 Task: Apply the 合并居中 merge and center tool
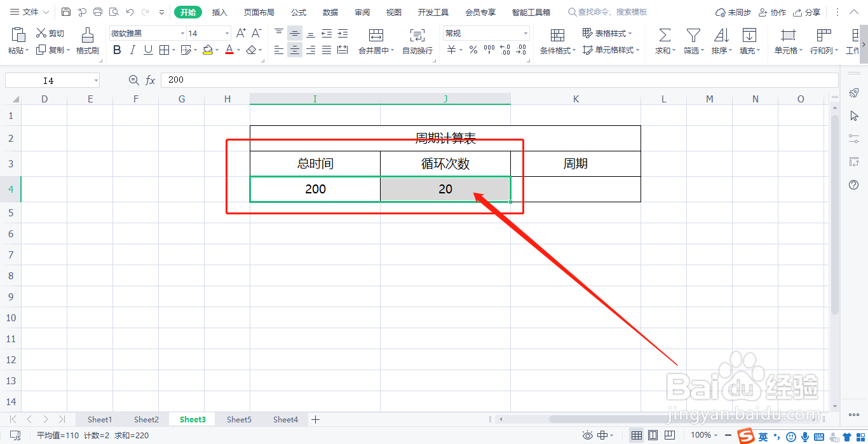(375, 40)
